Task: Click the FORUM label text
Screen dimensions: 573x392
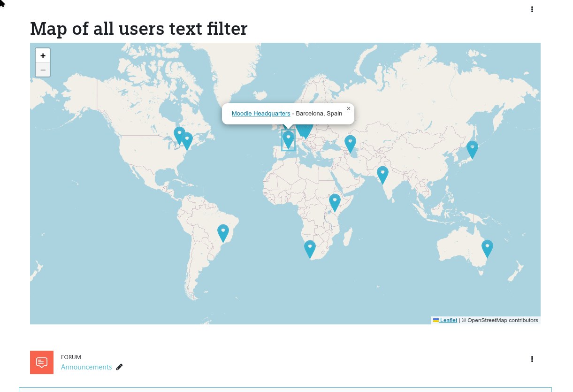Action: [71, 357]
